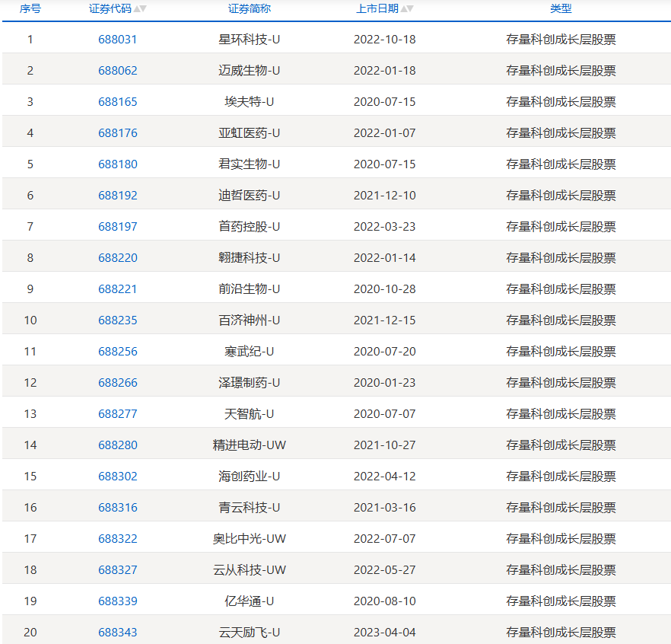671x644 pixels.
Task: Open stock code link 688343 for 云天励飞-U
Action: [117, 632]
